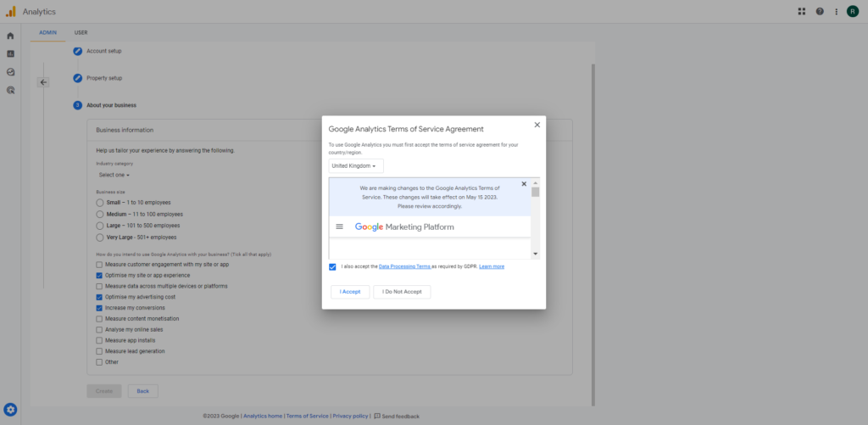Click the Create button
Screen dimensions: 868x425
pyautogui.click(x=104, y=391)
